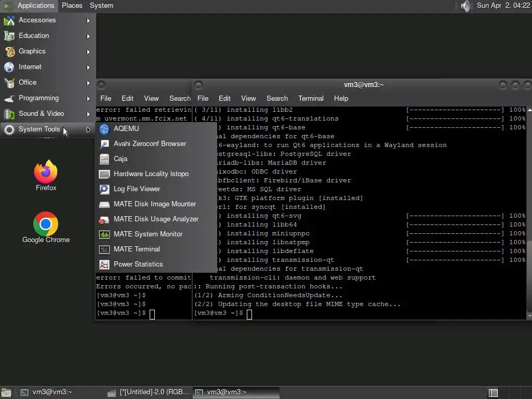Click the volume speaker icon in panel

point(467,6)
